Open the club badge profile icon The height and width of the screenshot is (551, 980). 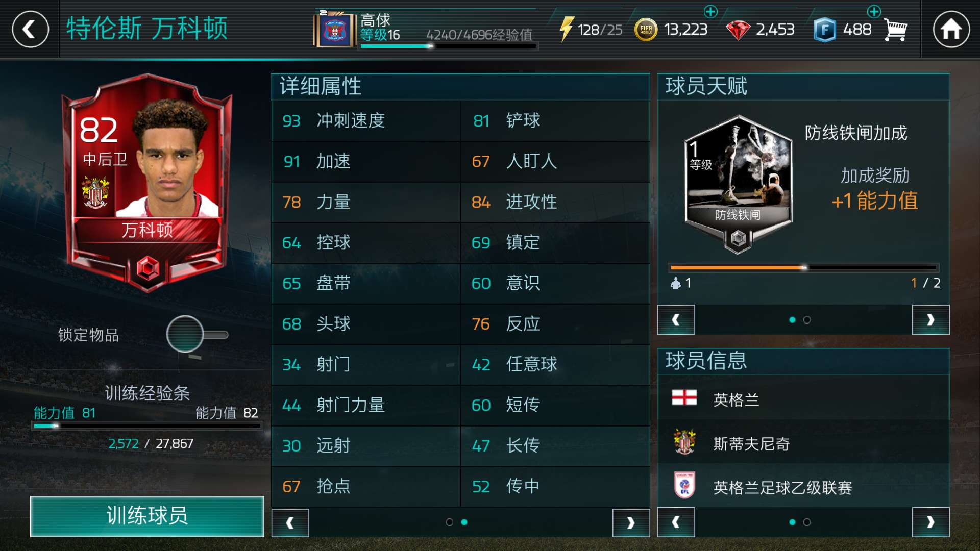(x=335, y=30)
